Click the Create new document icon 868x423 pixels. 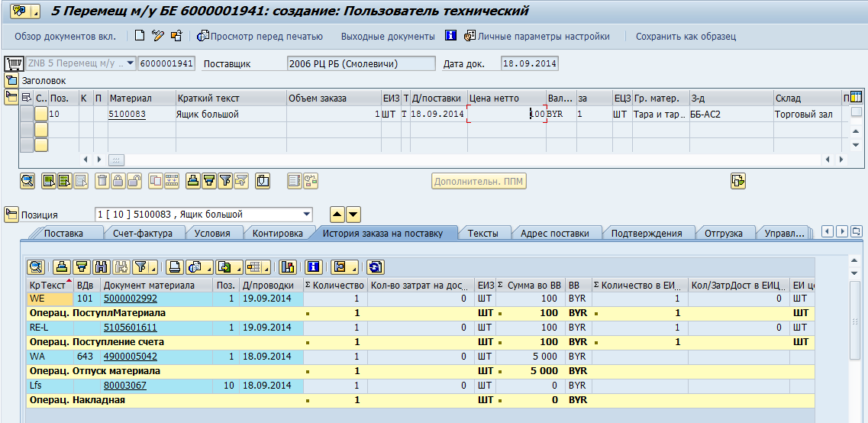point(139,36)
